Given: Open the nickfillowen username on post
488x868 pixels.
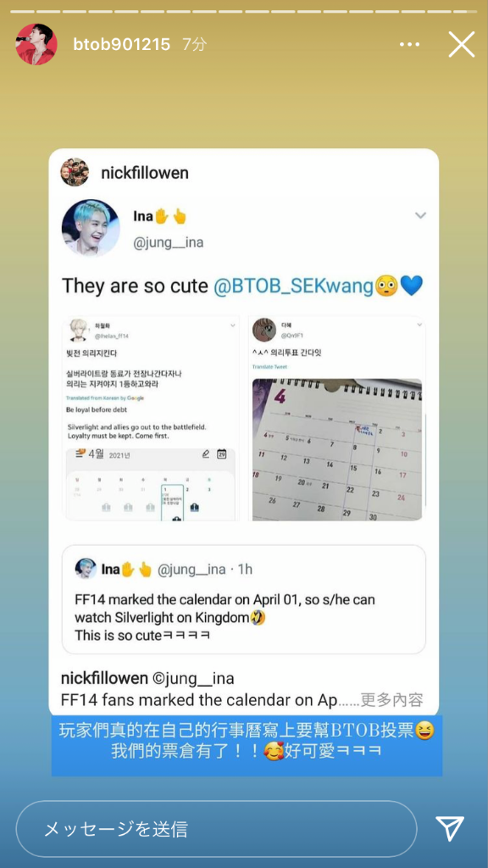Looking at the screenshot, I should 145,173.
